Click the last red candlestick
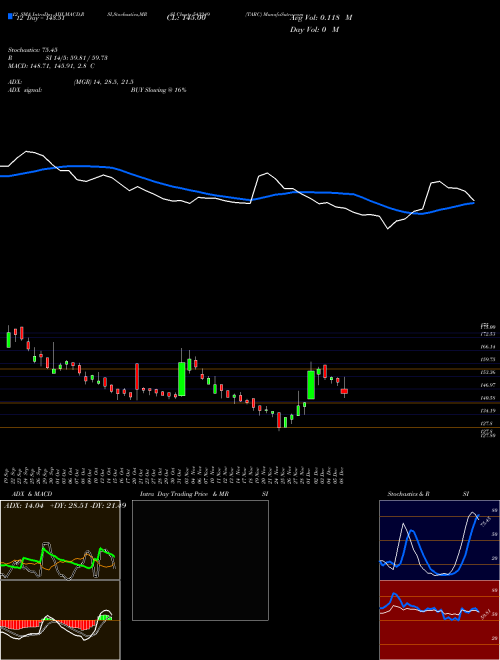 tap(344, 391)
